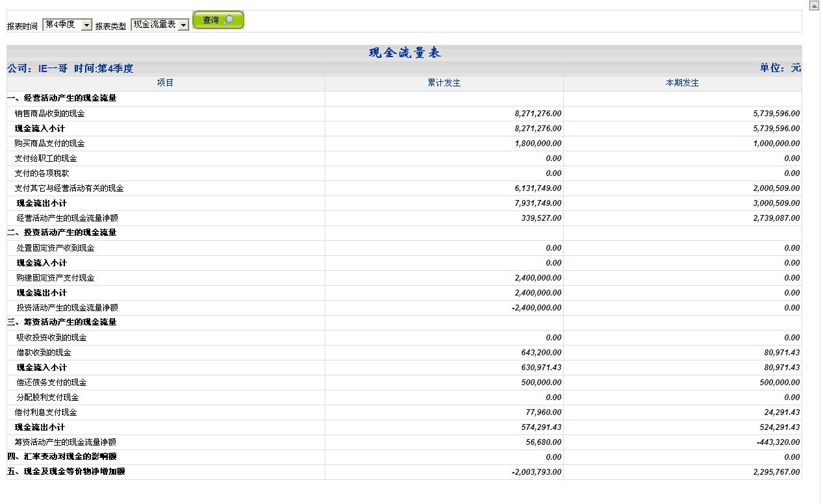This screenshot has width=823, height=504.
Task: Click the value 2,295,767.00
Action: click(x=776, y=472)
